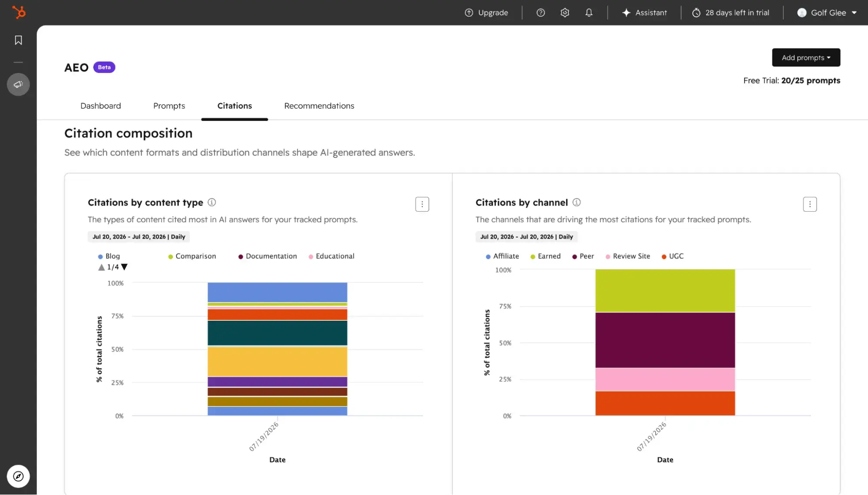Click content type chart date range label
868x495 pixels.
pyautogui.click(x=139, y=237)
